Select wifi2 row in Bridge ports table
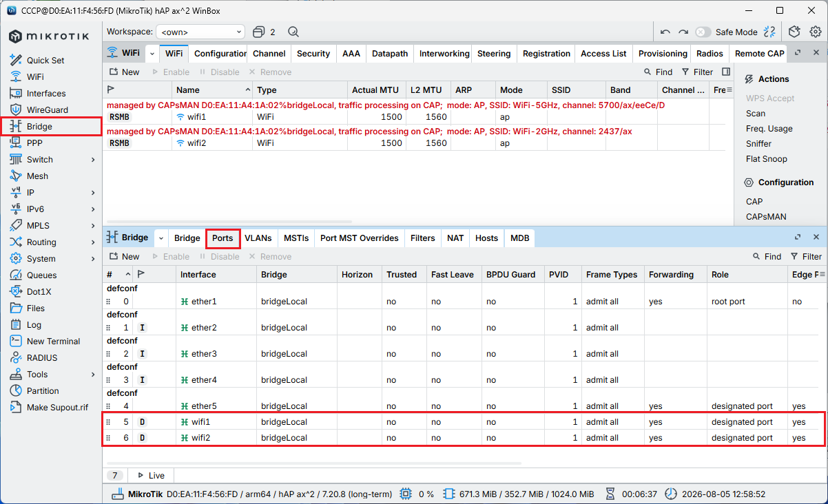This screenshot has width=828, height=504. tap(464, 438)
